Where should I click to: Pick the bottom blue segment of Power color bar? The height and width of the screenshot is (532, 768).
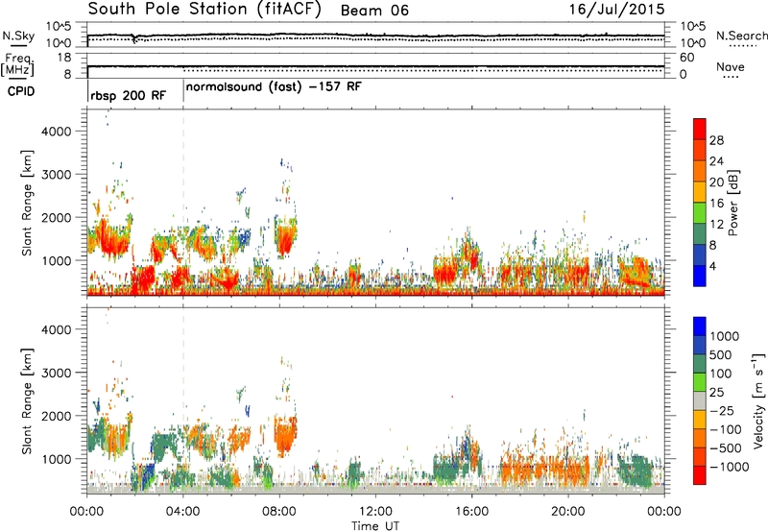coord(700,276)
